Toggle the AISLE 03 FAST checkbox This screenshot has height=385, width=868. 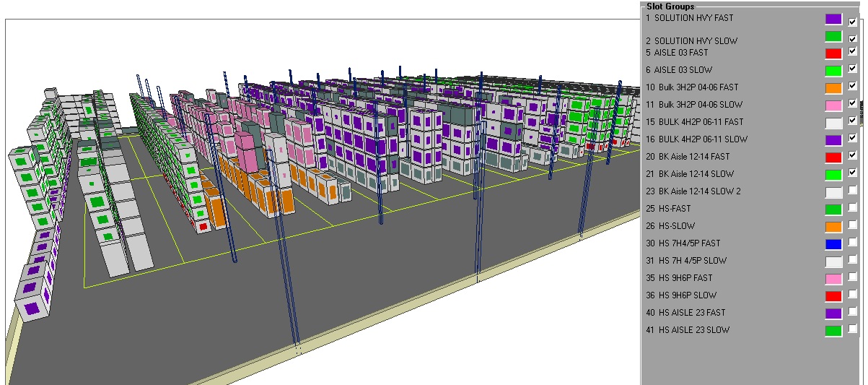tap(853, 51)
